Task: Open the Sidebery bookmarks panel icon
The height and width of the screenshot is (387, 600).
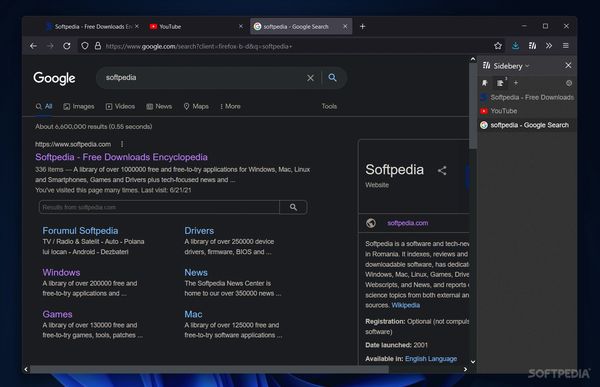Action: click(485, 83)
